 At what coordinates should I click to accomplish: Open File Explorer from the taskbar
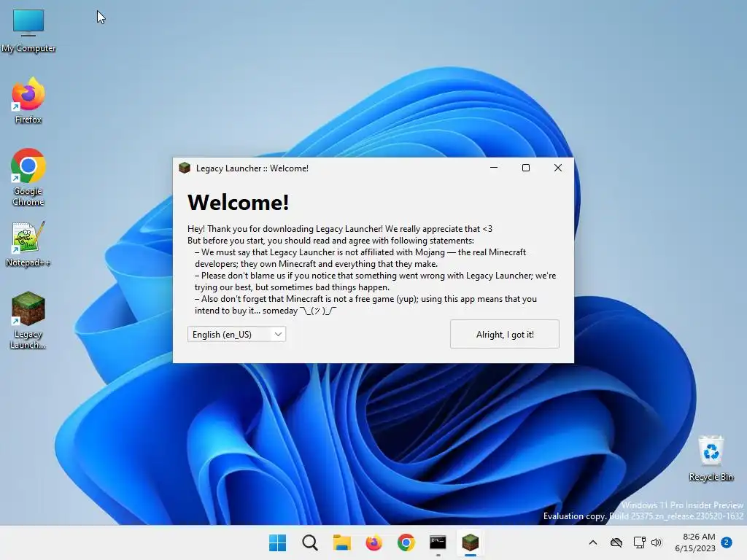tap(341, 542)
